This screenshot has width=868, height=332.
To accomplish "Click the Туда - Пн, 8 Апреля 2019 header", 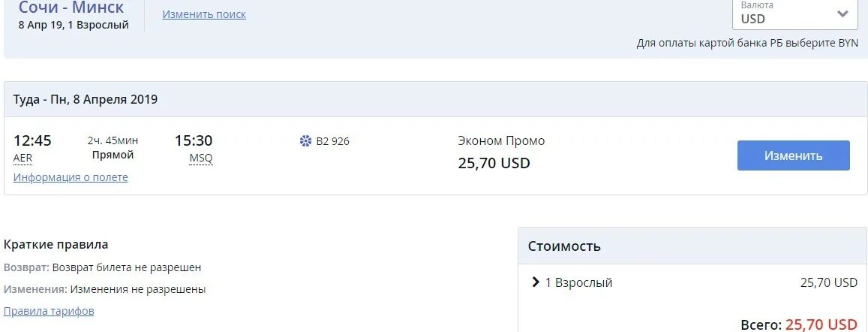I will click(x=86, y=99).
